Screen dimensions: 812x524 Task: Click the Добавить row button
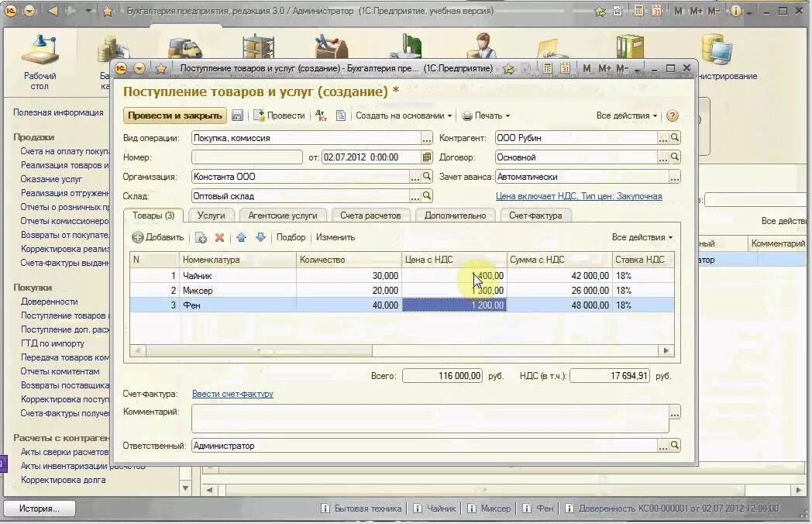(158, 237)
